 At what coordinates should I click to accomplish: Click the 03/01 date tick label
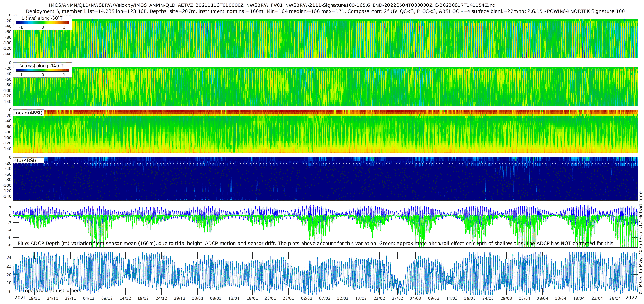197,298
